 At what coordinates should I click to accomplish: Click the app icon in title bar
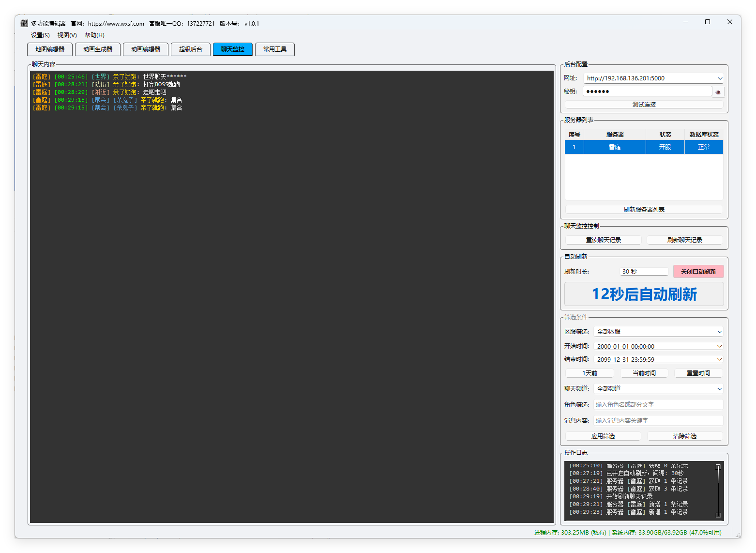click(x=24, y=23)
